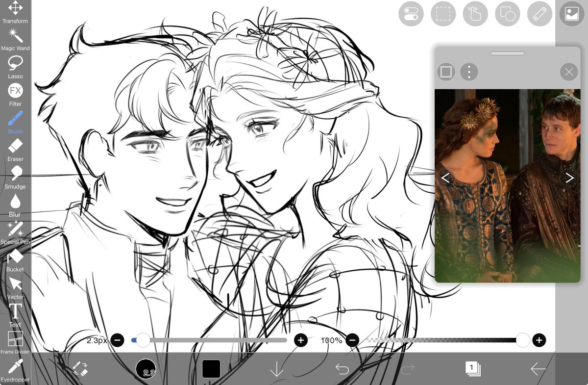Select the Transform tool
The height and width of the screenshot is (385, 588).
click(15, 12)
